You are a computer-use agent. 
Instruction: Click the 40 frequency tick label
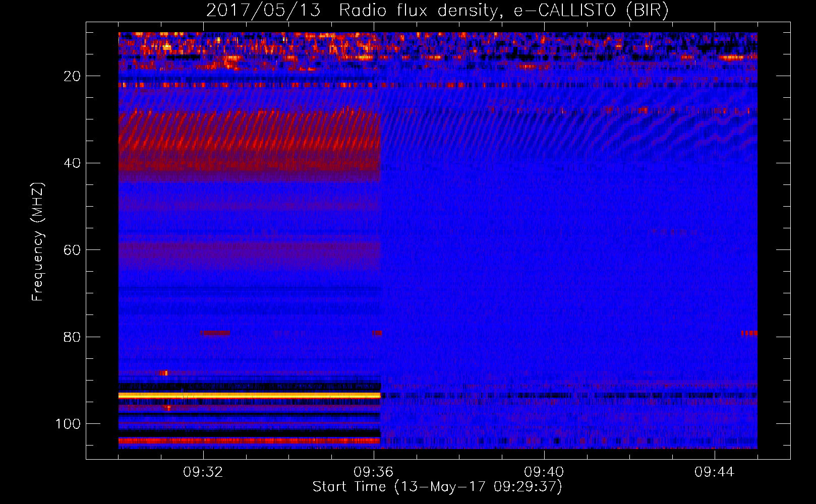72,163
